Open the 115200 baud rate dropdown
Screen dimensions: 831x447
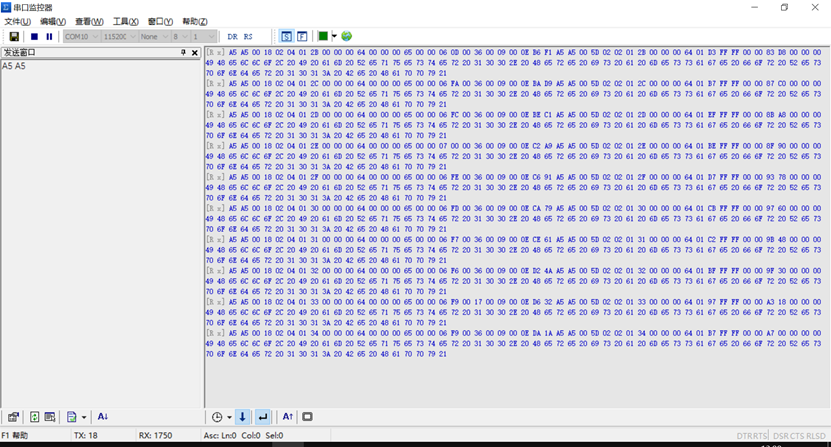(x=120, y=37)
